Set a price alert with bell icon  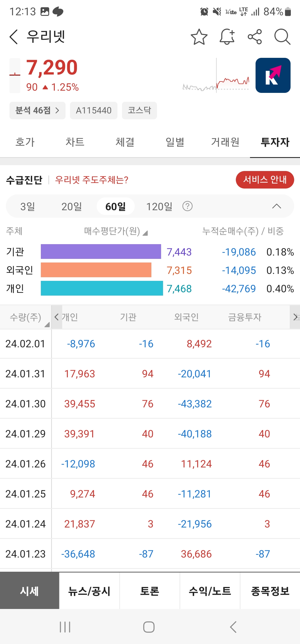[227, 37]
